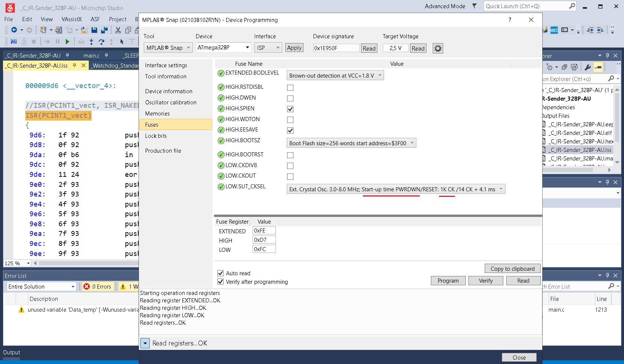Toggle the HIGH.WDTON fuse checkbox
624x364 pixels.
coord(290,120)
